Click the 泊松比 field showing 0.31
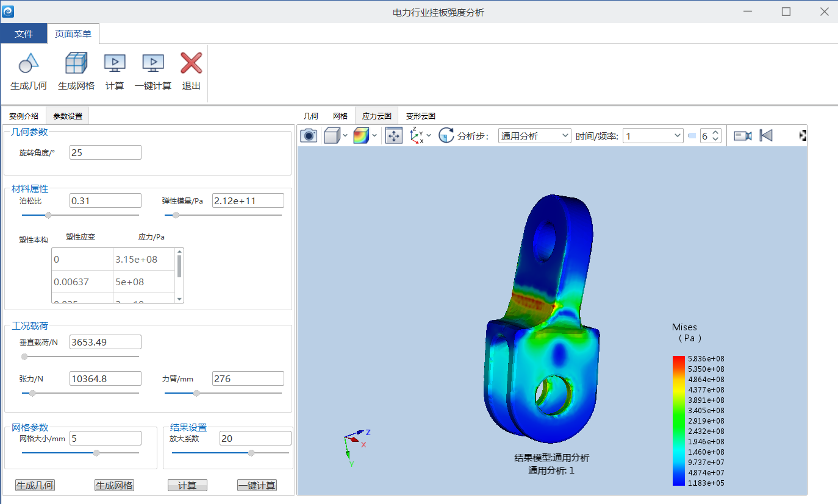This screenshot has width=838, height=504. coord(106,201)
